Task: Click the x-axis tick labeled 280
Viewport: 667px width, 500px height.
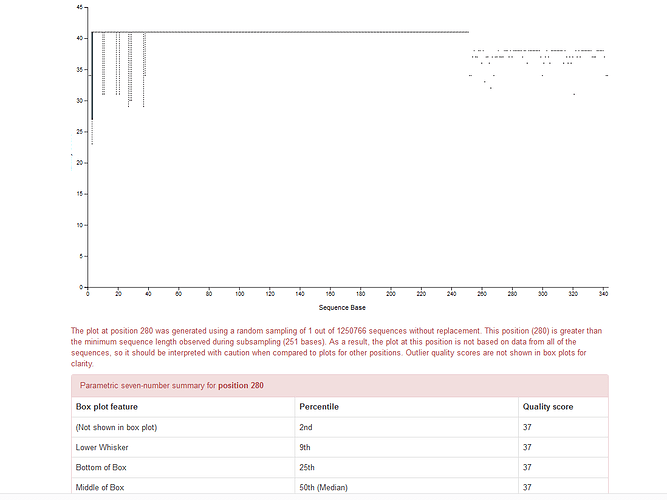Action: pos(512,294)
